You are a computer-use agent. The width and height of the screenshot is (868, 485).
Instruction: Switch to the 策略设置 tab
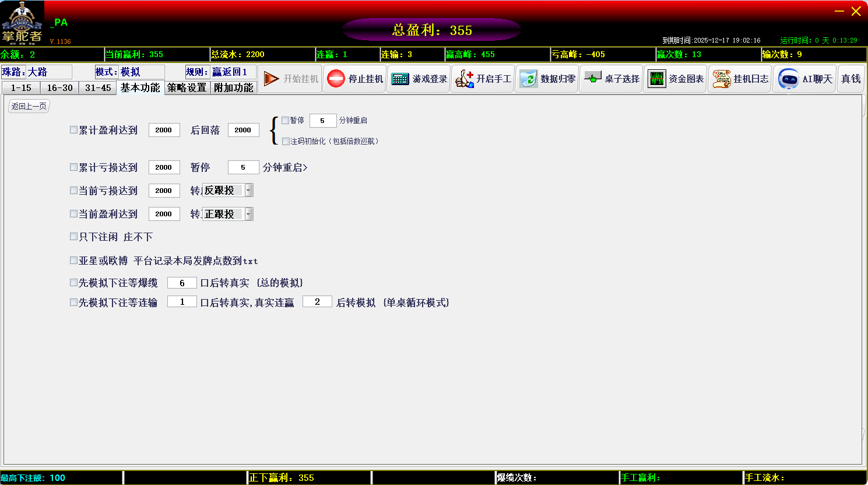tap(187, 88)
